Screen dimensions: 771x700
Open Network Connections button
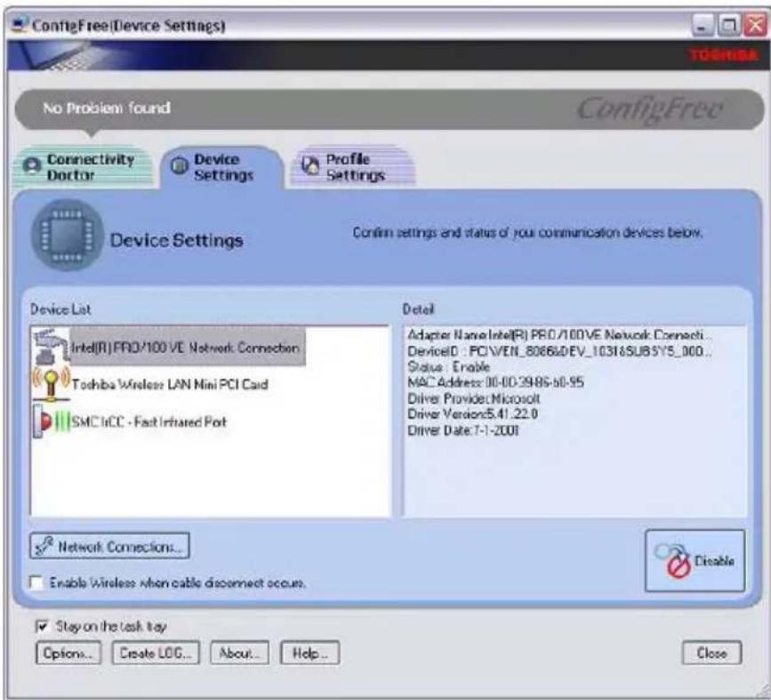tap(109, 546)
